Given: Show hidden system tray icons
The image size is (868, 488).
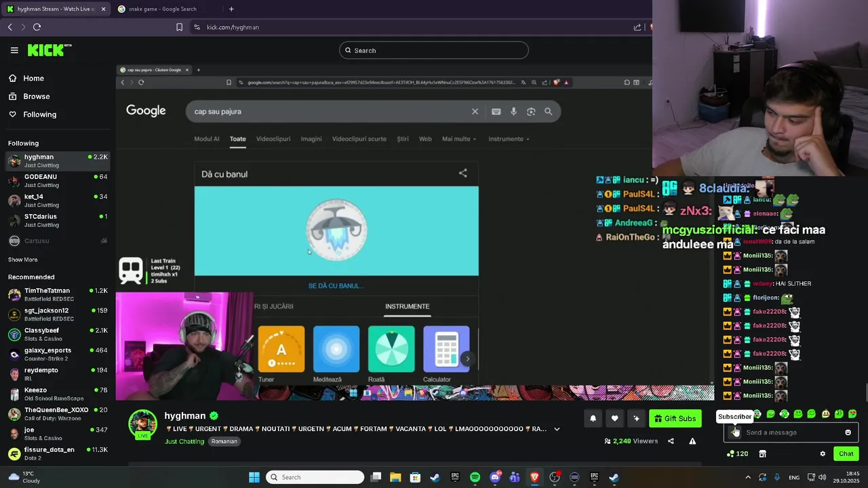Looking at the screenshot, I should pyautogui.click(x=748, y=477).
